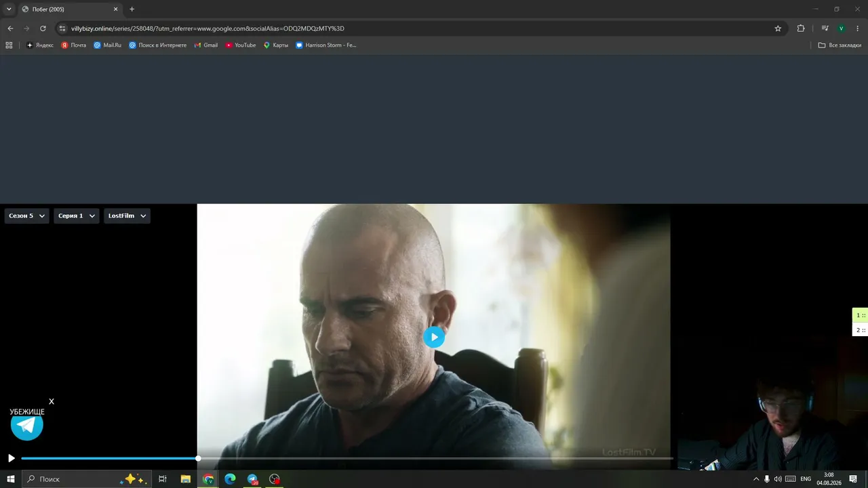Open the Chrome extensions menu
The height and width of the screenshot is (488, 868).
[x=801, y=28]
